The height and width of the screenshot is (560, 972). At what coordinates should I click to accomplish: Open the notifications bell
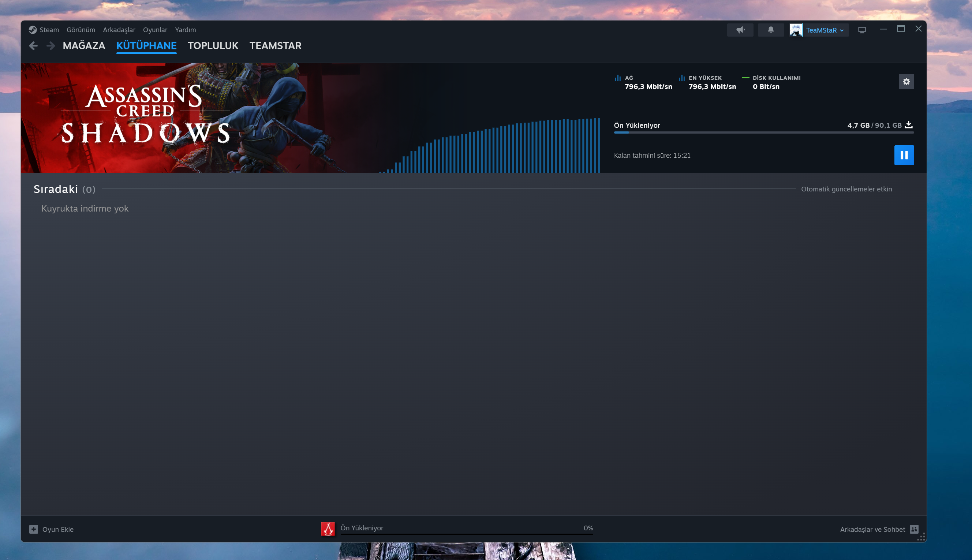pos(771,30)
